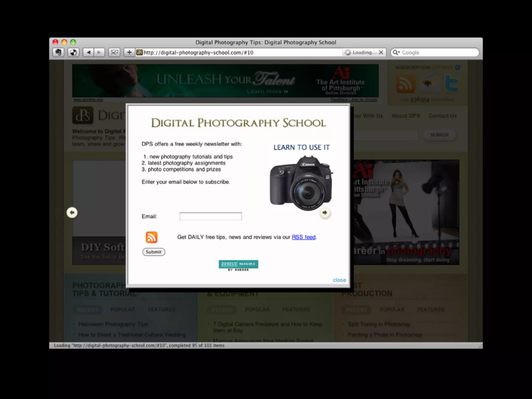The height and width of the screenshot is (399, 532).
Task: Click the browser address bar URL
Action: pos(234,52)
